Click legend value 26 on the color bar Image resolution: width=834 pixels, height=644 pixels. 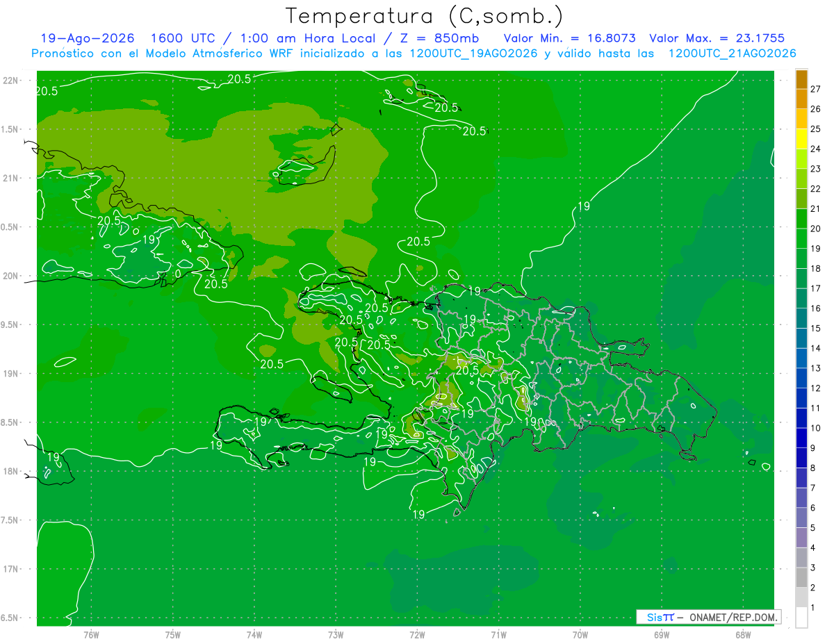coord(817,108)
